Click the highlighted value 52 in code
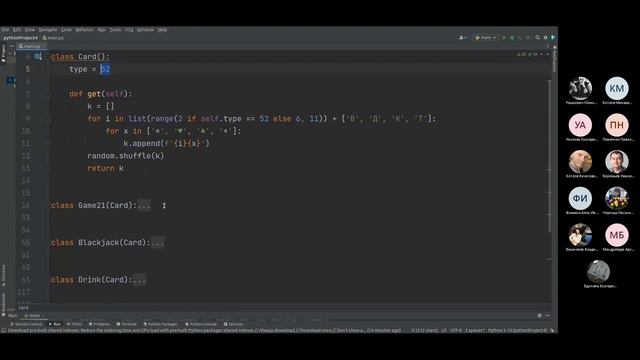640x360 pixels. pyautogui.click(x=105, y=69)
